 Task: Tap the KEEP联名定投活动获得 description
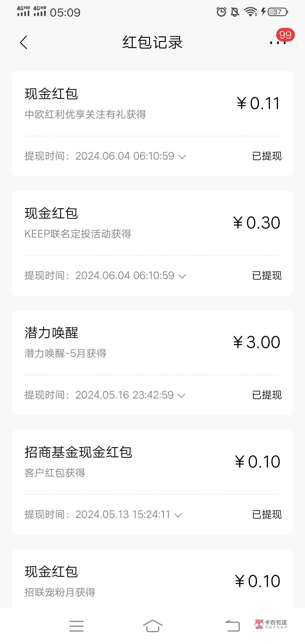pyautogui.click(x=78, y=234)
